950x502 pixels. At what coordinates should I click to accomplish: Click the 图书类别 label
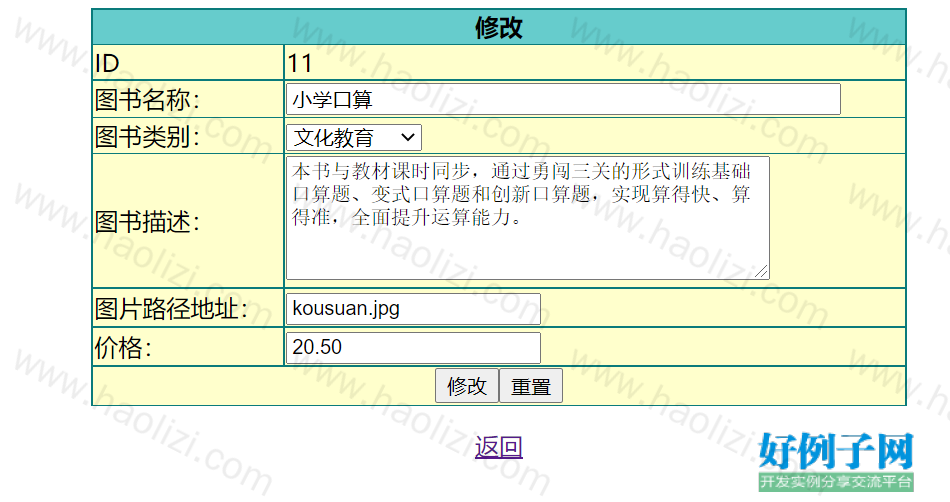tap(147, 137)
